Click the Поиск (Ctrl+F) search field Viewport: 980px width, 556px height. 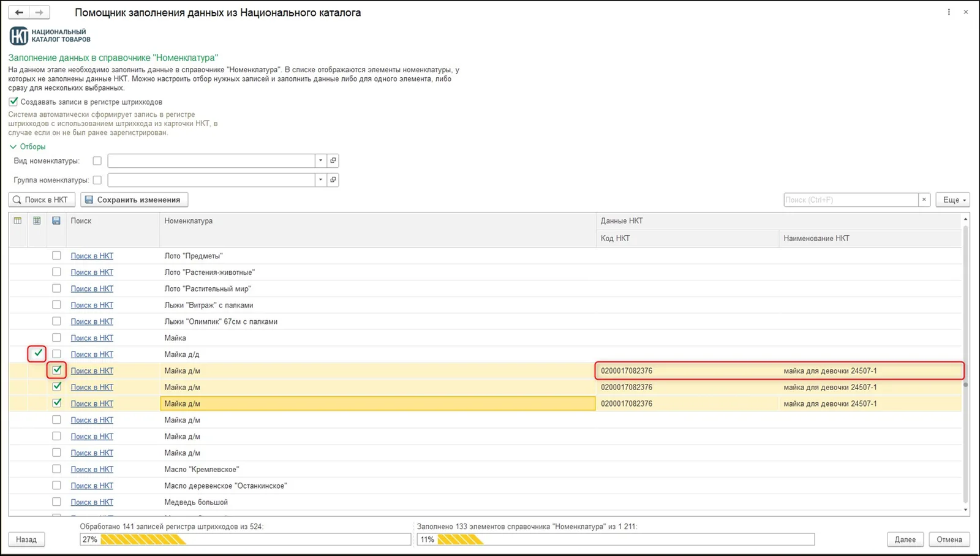coord(851,200)
